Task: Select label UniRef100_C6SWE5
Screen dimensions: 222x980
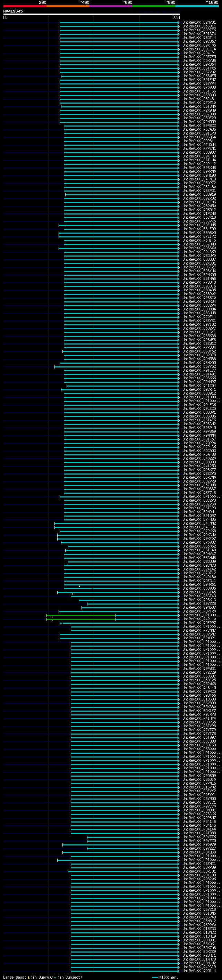Action: pos(199,76)
